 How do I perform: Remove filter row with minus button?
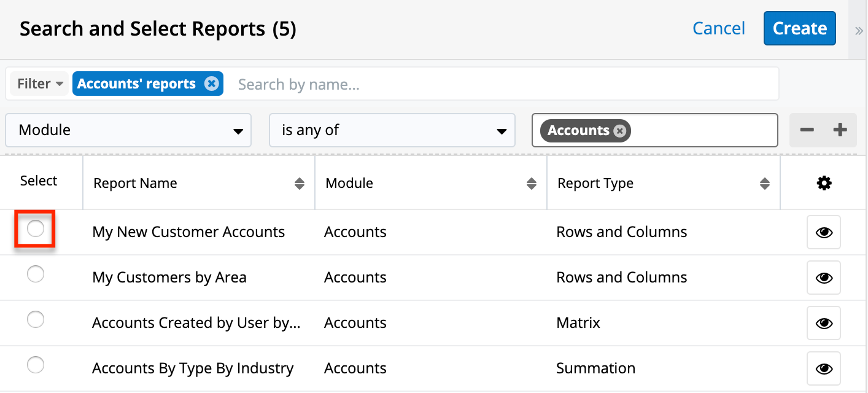pos(807,130)
